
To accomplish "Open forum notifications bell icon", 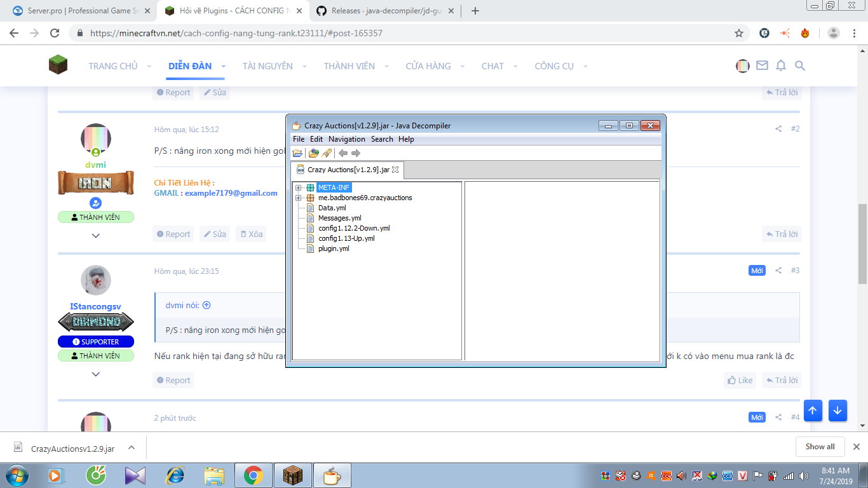I will click(781, 65).
